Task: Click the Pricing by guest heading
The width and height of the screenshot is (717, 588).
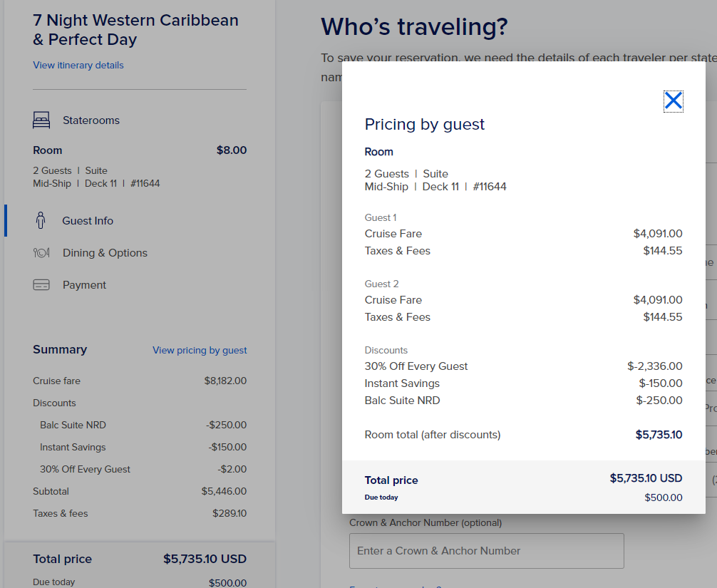Action: (424, 124)
